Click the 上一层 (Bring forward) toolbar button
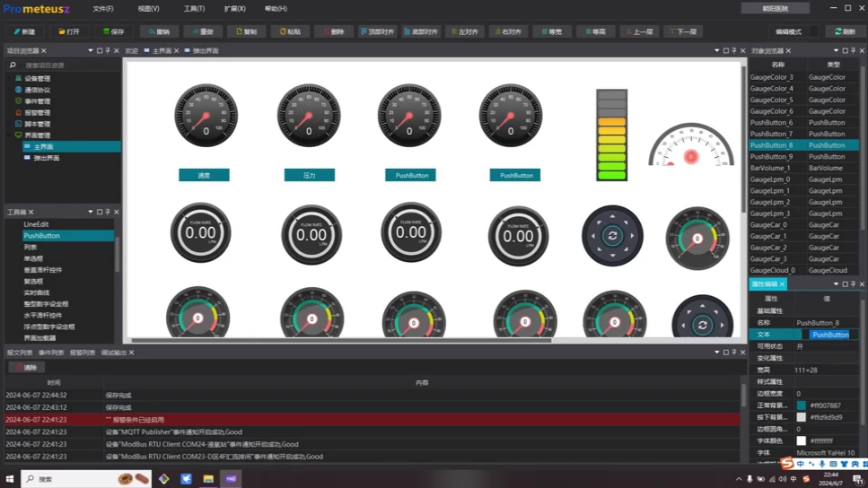The width and height of the screenshot is (868, 488). click(639, 31)
